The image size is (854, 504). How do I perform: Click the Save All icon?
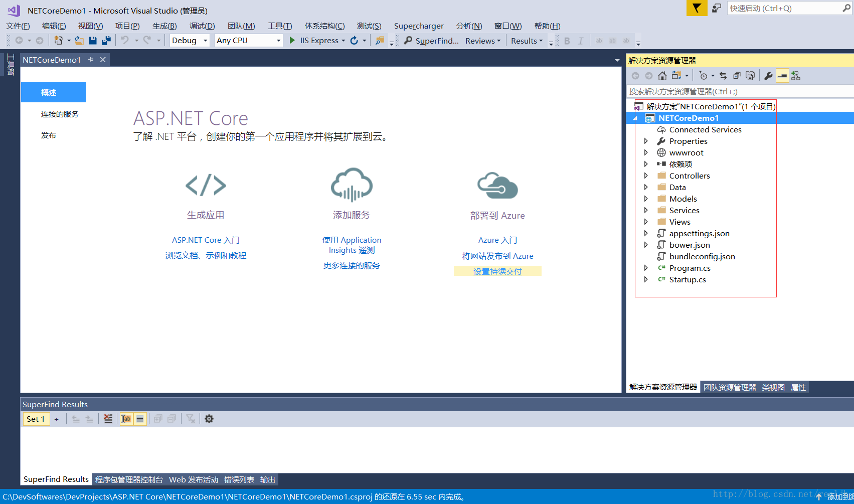click(x=106, y=41)
